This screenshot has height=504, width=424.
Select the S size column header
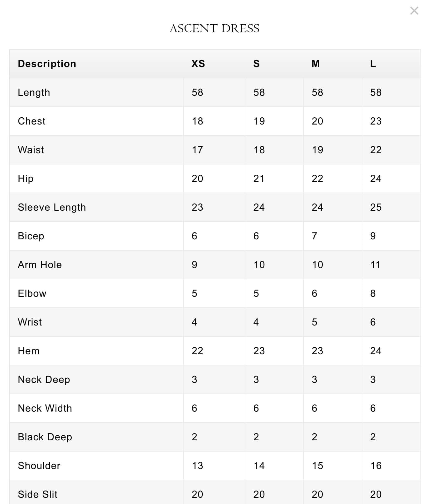tap(256, 64)
